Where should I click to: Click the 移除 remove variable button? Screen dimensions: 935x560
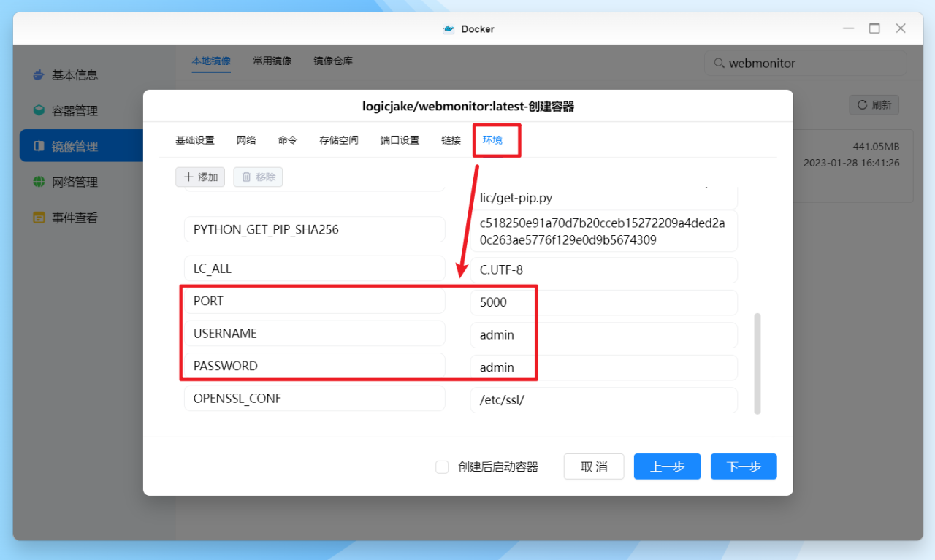click(257, 176)
